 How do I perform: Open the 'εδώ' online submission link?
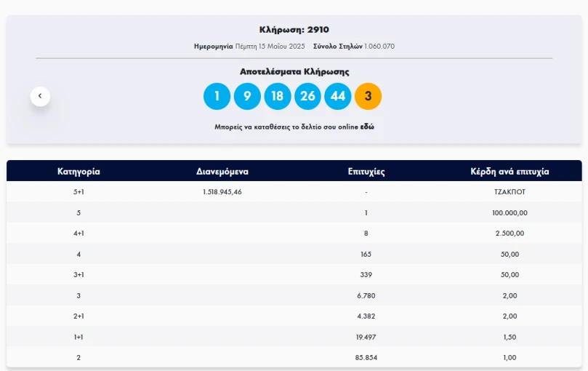pos(367,127)
